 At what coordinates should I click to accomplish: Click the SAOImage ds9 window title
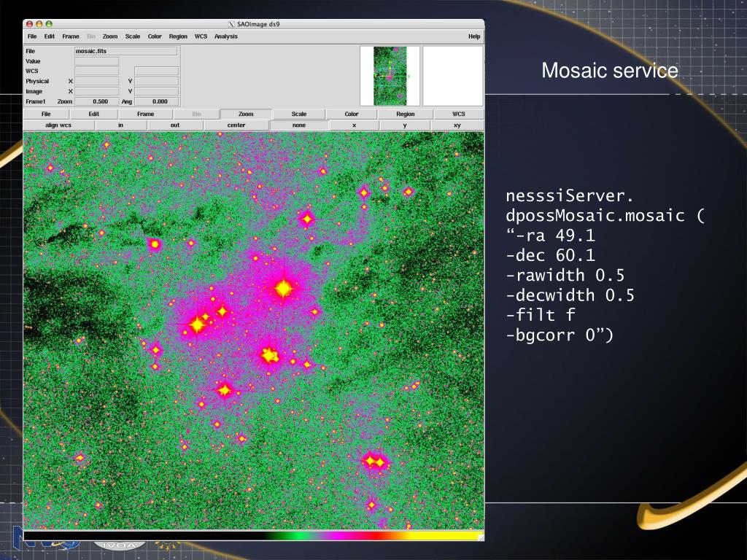pyautogui.click(x=258, y=24)
